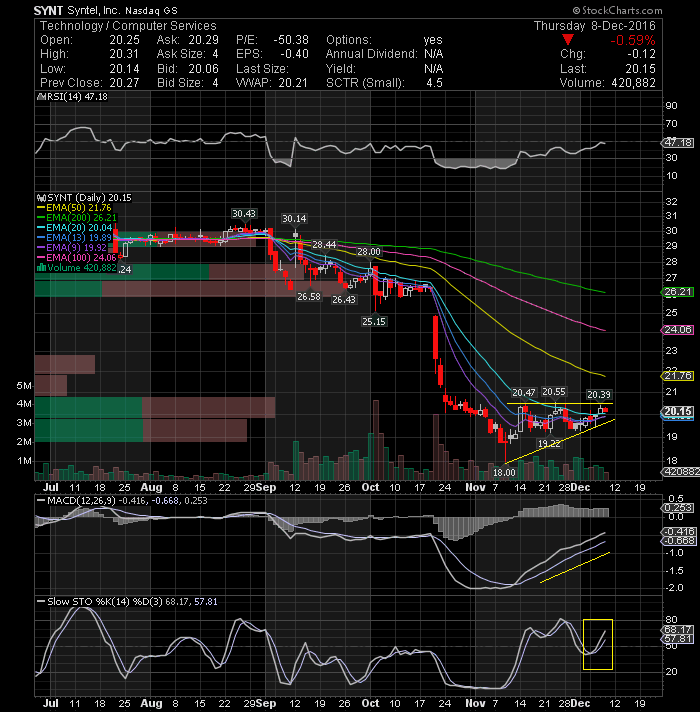Click the Open value 20.25

coord(124,40)
